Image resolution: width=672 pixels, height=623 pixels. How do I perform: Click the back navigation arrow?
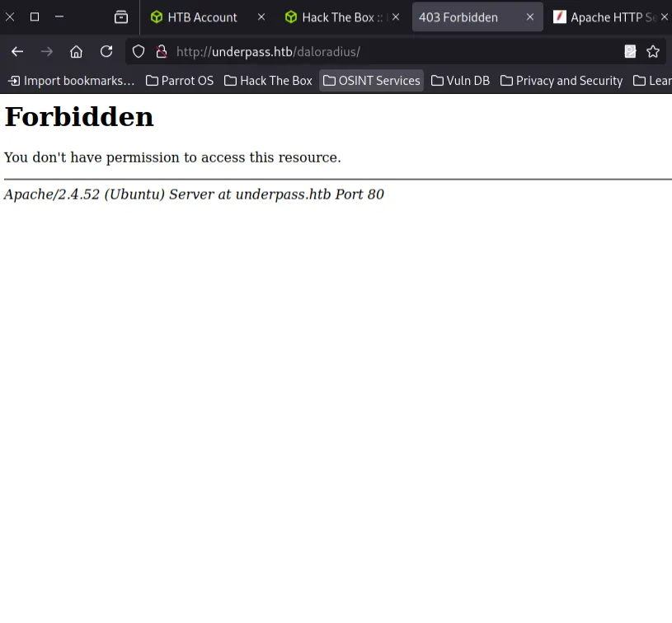(17, 52)
